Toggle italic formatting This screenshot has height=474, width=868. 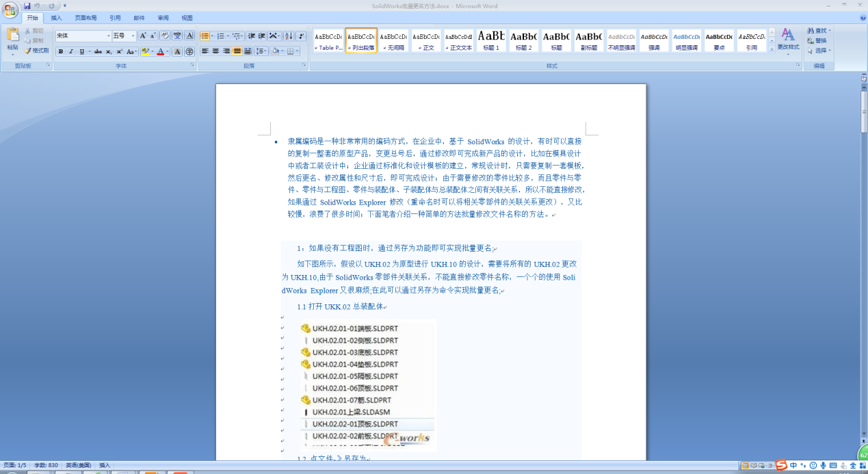coord(70,51)
